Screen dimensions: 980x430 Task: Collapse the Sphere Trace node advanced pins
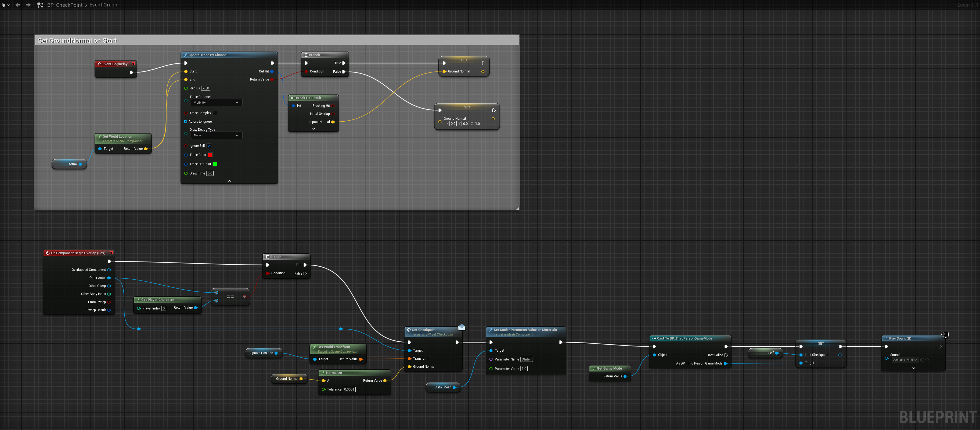coord(229,181)
